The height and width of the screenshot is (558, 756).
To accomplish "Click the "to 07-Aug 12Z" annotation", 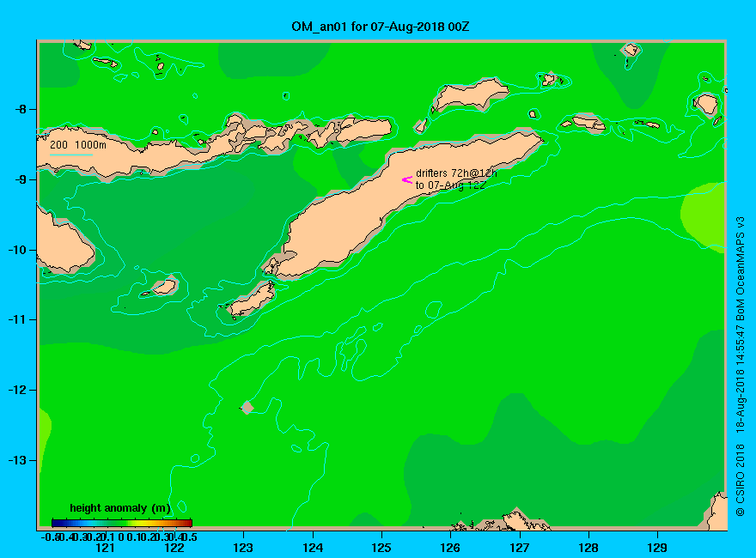I will click(450, 185).
